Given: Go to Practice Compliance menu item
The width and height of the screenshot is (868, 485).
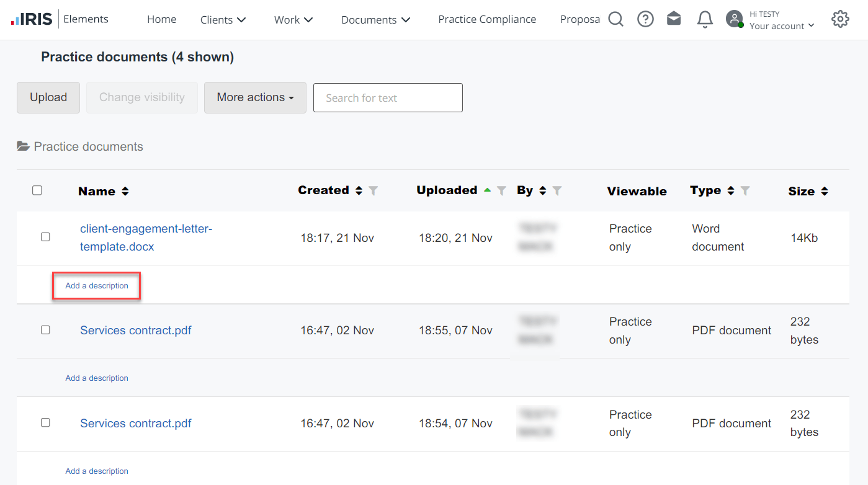Looking at the screenshot, I should [487, 19].
